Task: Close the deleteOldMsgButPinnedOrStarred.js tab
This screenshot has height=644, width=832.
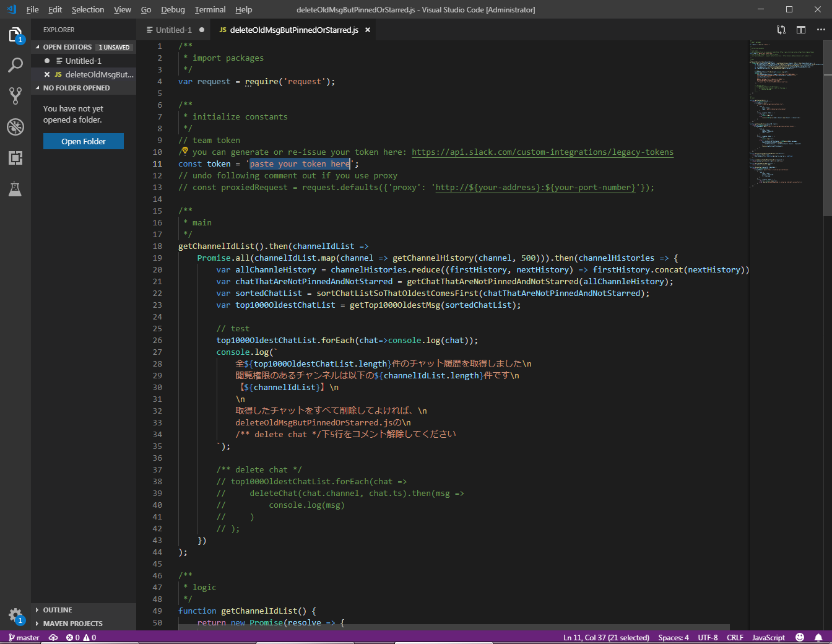Action: point(368,30)
